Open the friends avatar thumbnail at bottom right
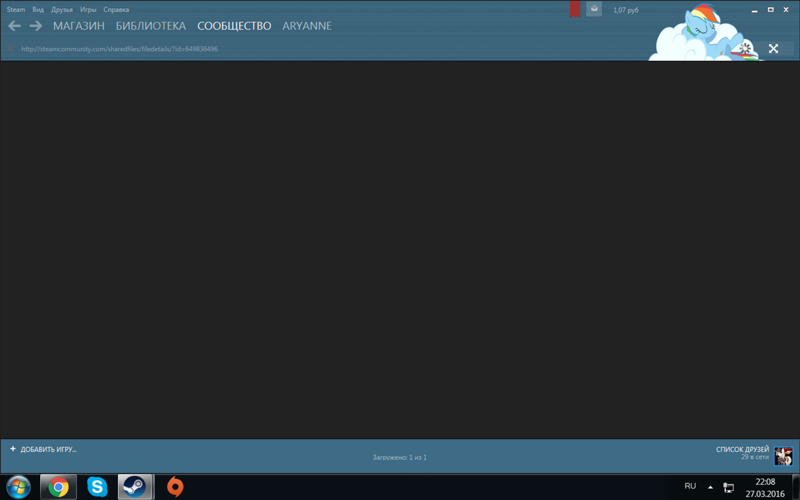 point(784,456)
